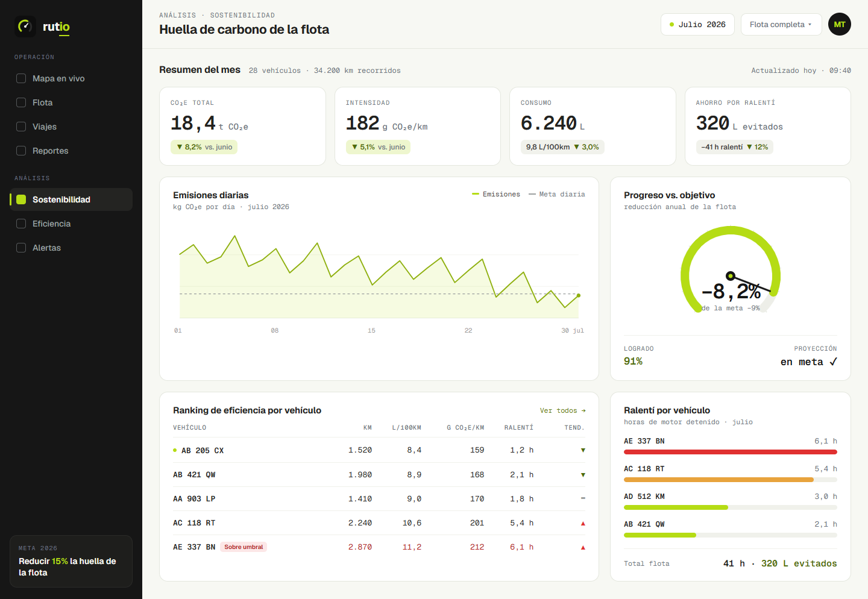Toggle the Emisiones legend series
The width and height of the screenshot is (868, 599).
[496, 194]
